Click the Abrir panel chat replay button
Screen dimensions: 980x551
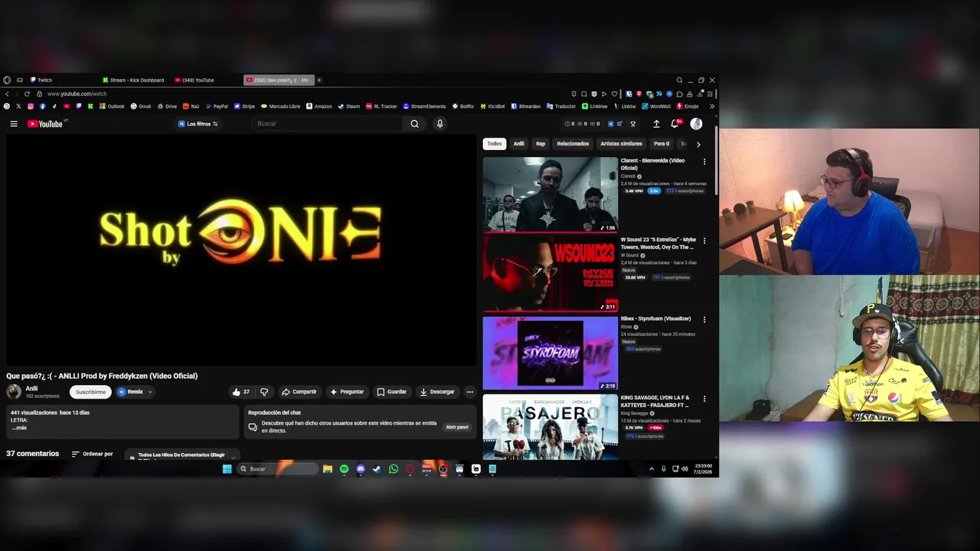(x=457, y=427)
